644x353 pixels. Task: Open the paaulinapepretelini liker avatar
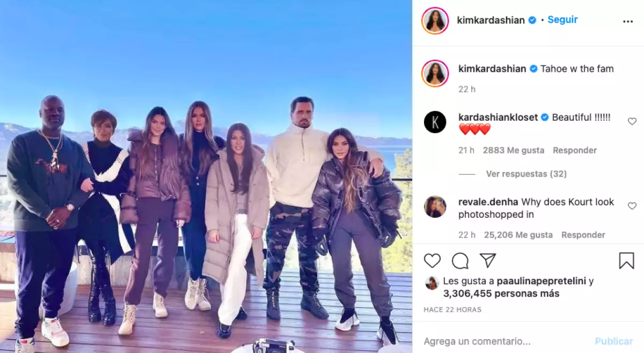point(432,283)
